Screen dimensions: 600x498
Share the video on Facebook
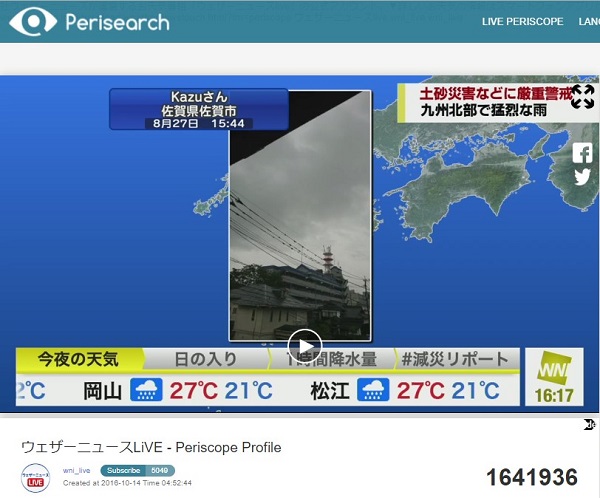(582, 153)
